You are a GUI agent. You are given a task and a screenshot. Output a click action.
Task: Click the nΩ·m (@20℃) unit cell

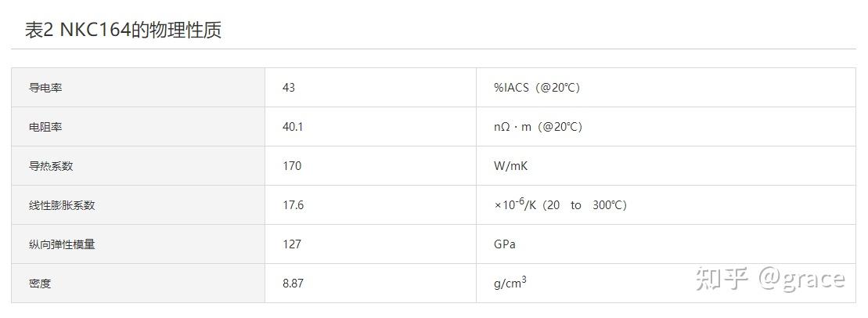538,127
